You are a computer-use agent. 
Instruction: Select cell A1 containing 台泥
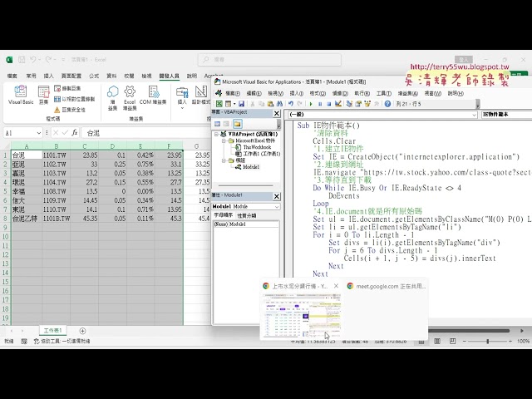(x=27, y=155)
